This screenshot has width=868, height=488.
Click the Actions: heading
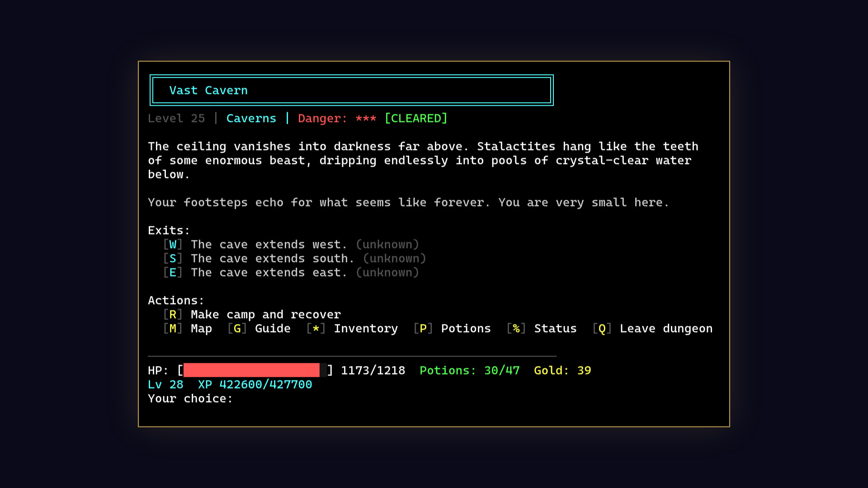click(176, 300)
